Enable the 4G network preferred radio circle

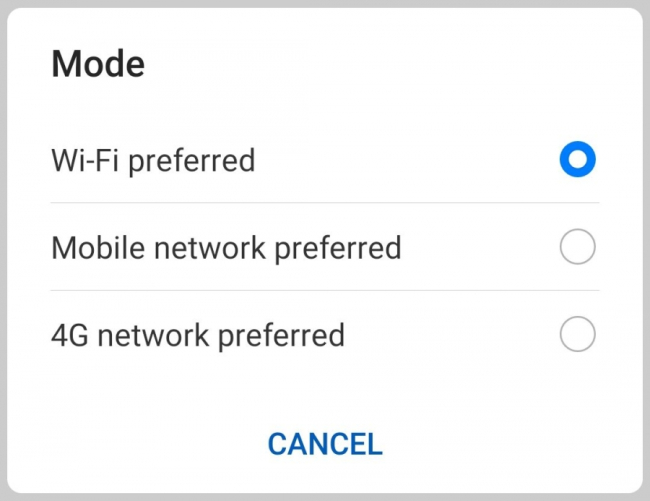[x=578, y=335]
